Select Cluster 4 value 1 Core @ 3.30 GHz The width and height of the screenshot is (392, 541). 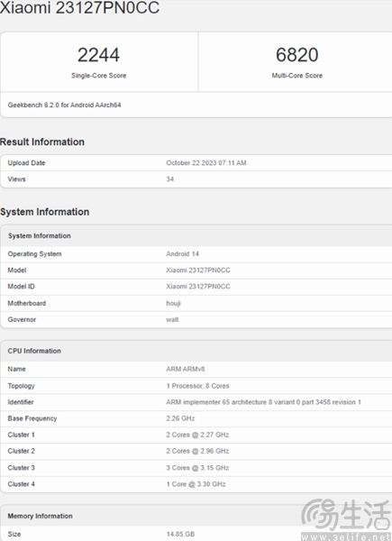(x=196, y=484)
